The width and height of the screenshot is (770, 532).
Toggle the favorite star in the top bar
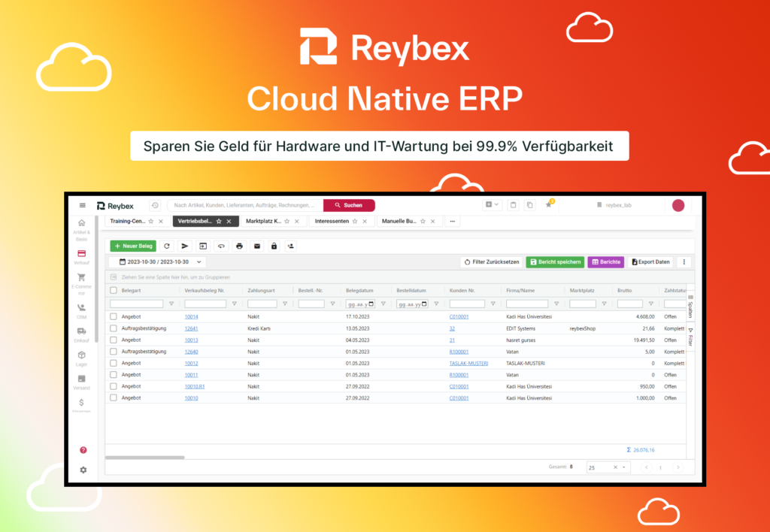click(x=548, y=204)
